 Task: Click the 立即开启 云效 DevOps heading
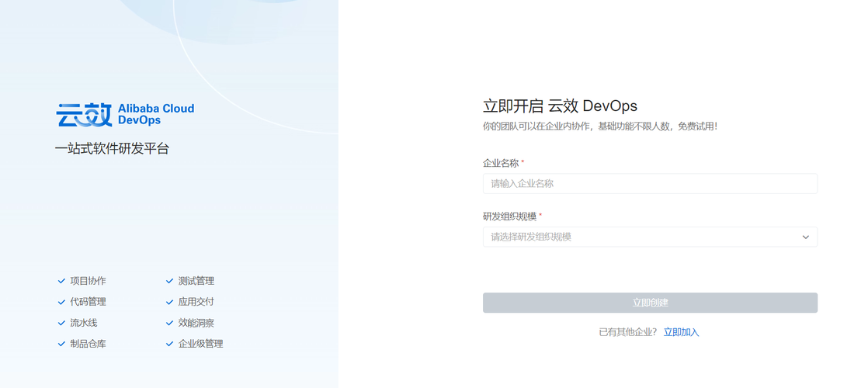(x=561, y=106)
